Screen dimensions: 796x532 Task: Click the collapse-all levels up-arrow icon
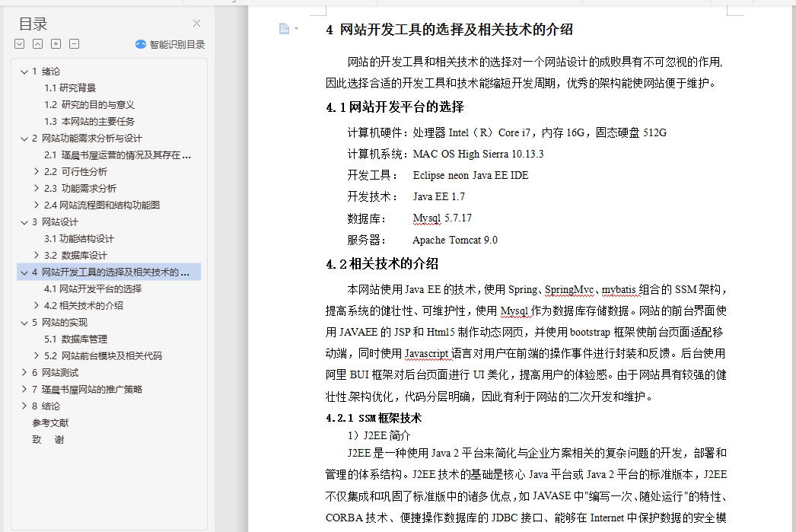pos(37,44)
